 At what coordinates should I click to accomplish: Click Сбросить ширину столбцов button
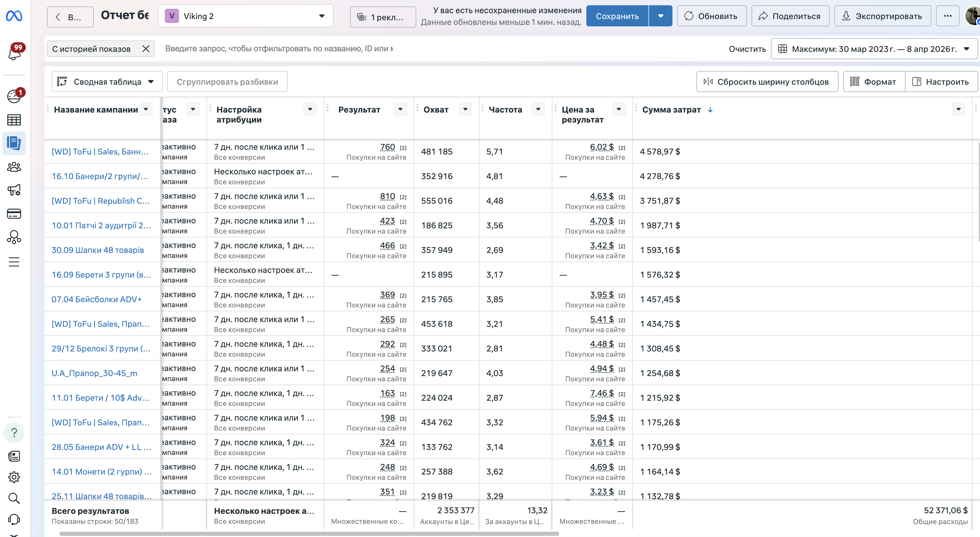(767, 81)
